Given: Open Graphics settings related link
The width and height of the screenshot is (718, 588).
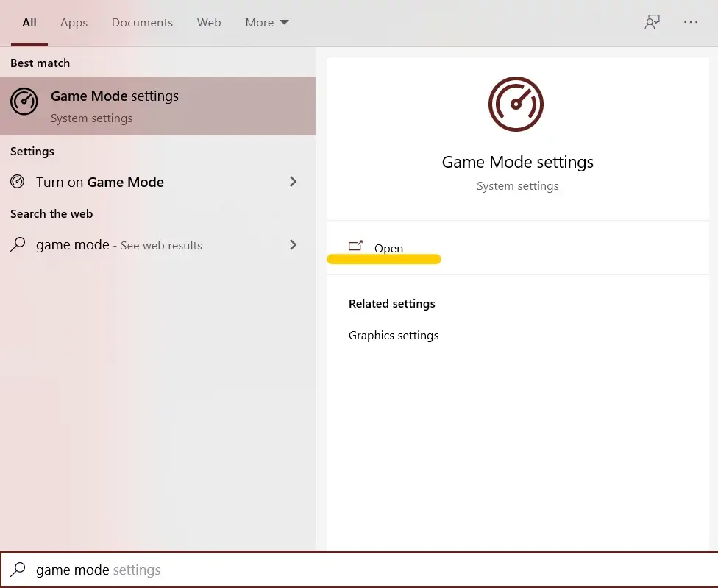Looking at the screenshot, I should pyautogui.click(x=394, y=336).
